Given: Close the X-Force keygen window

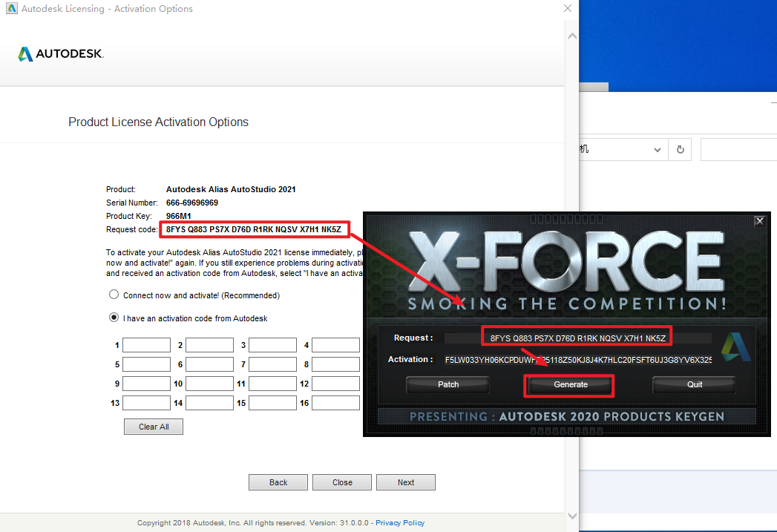Looking at the screenshot, I should pyautogui.click(x=759, y=221).
